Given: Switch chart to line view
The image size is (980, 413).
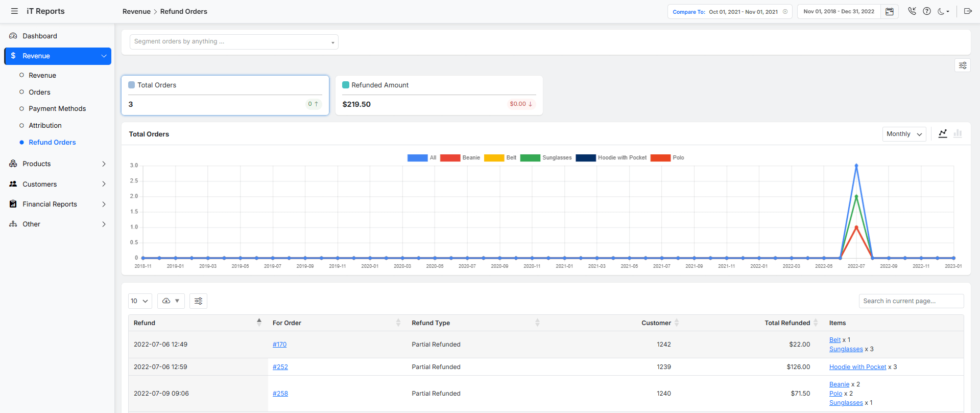Looking at the screenshot, I should pos(943,133).
